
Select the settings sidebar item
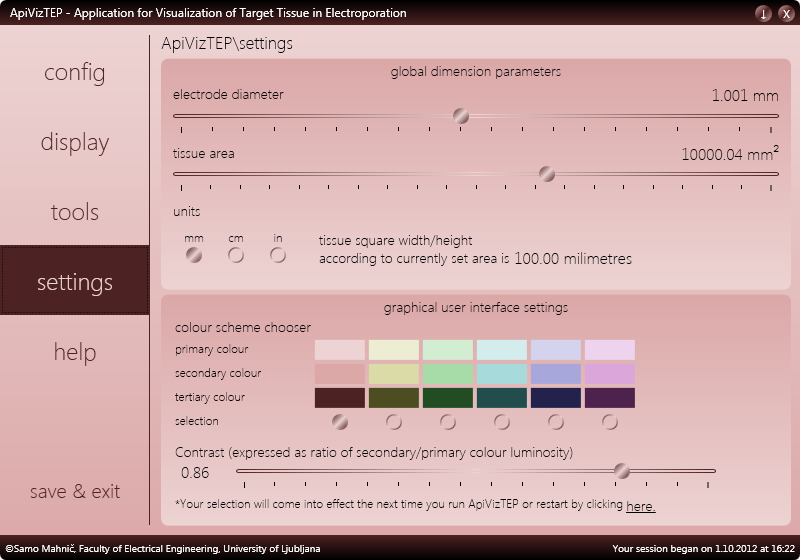click(74, 280)
